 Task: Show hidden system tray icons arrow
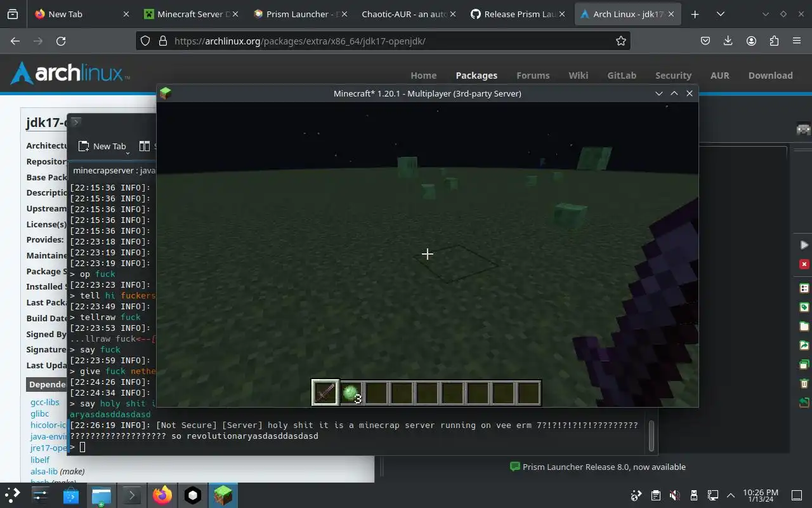pyautogui.click(x=731, y=495)
